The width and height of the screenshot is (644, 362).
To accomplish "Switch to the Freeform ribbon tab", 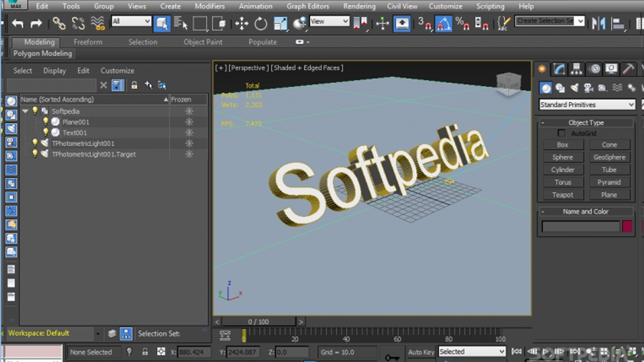I will 88,42.
